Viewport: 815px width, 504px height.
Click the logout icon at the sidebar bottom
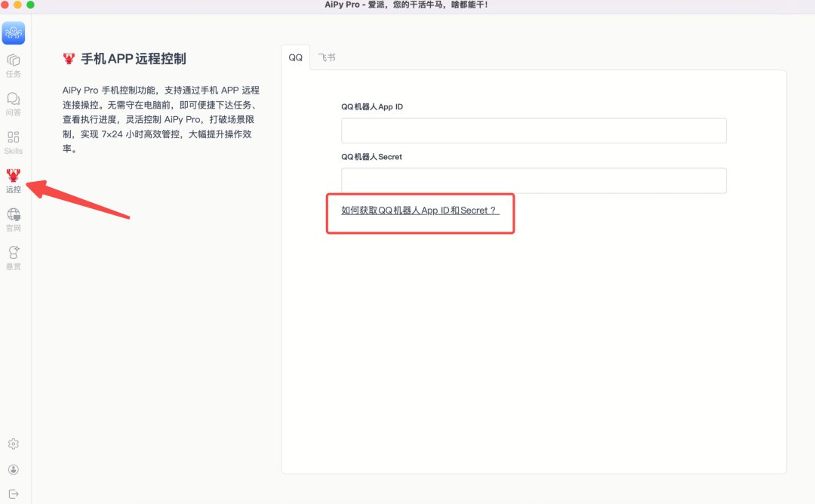[13, 493]
